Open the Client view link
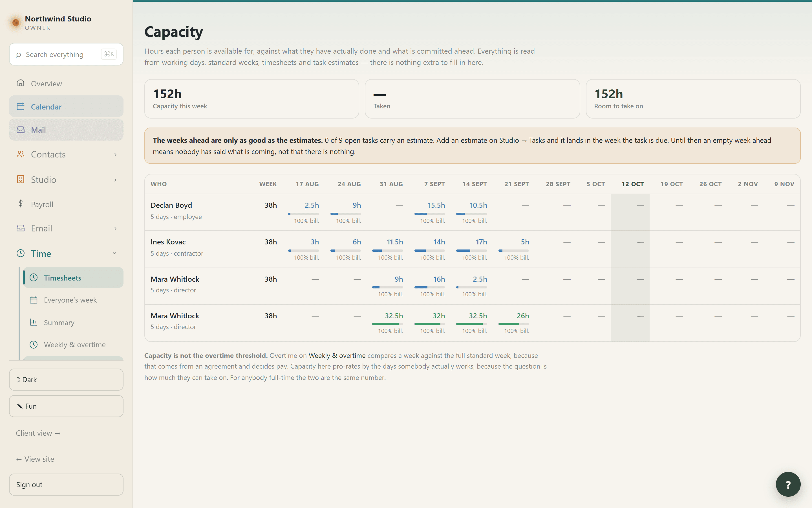Viewport: 812px width, 508px height. (x=38, y=433)
